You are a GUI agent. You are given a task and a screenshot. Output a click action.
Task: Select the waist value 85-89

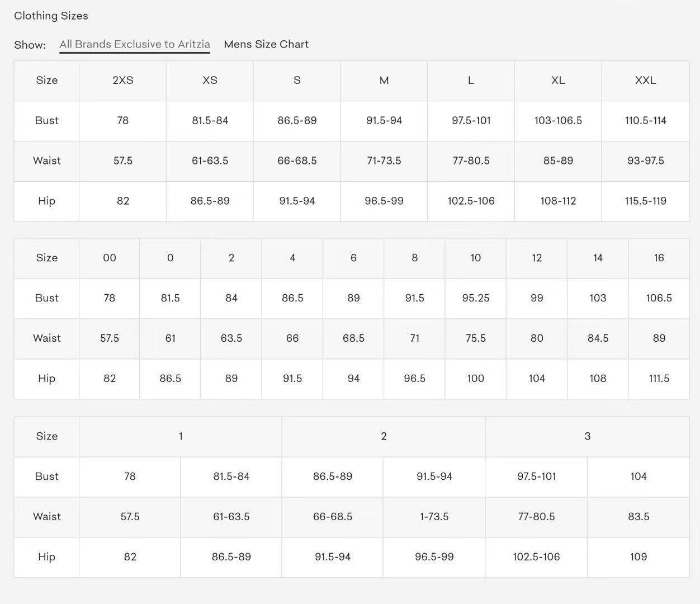tap(558, 161)
